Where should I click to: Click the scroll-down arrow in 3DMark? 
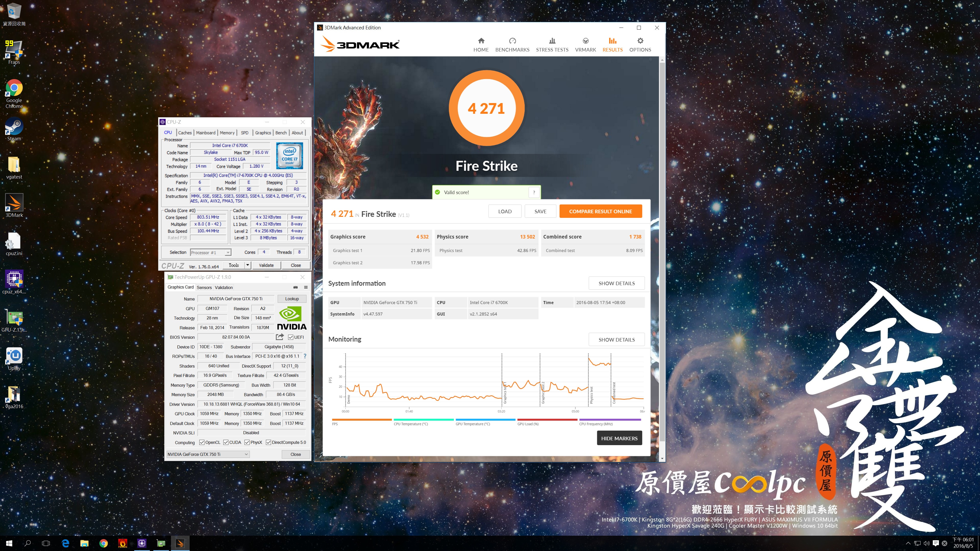662,459
